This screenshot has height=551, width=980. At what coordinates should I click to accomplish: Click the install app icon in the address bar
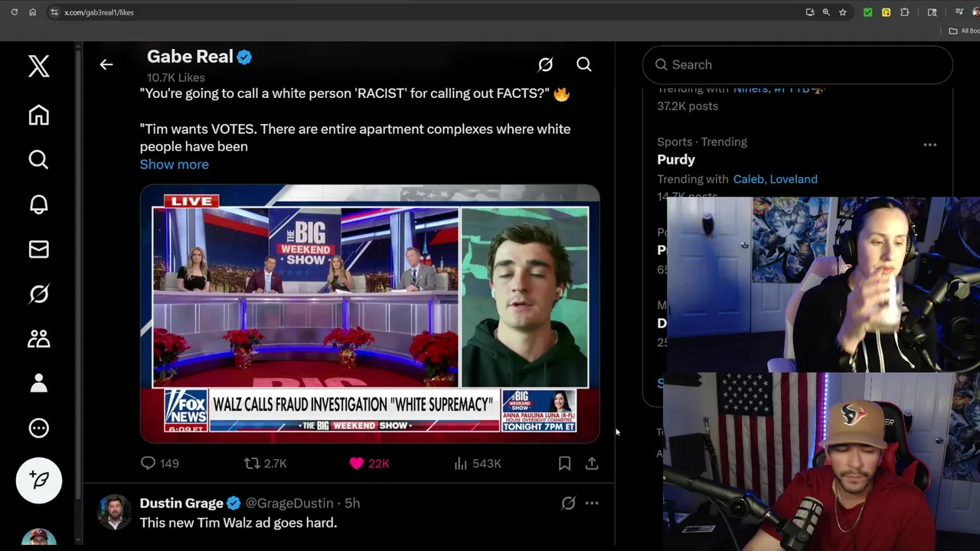click(x=809, y=12)
